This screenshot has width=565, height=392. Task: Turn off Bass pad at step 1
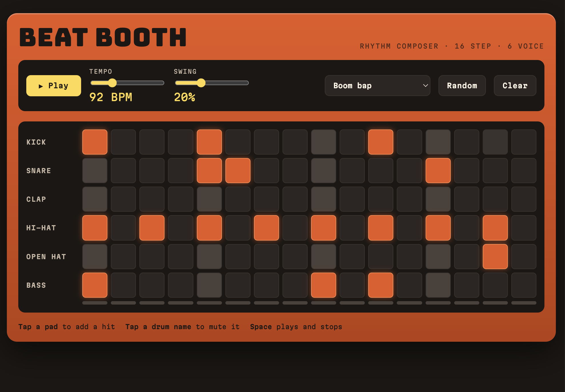(x=95, y=285)
